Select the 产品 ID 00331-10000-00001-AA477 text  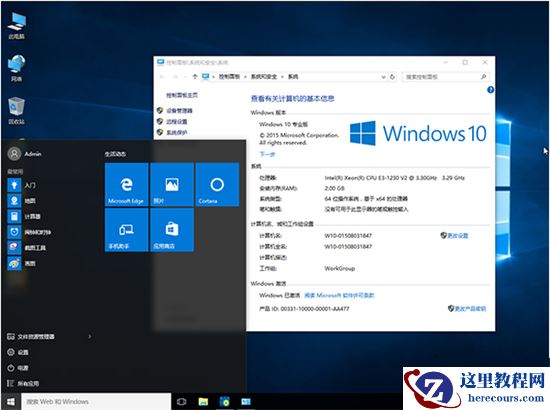[304, 309]
